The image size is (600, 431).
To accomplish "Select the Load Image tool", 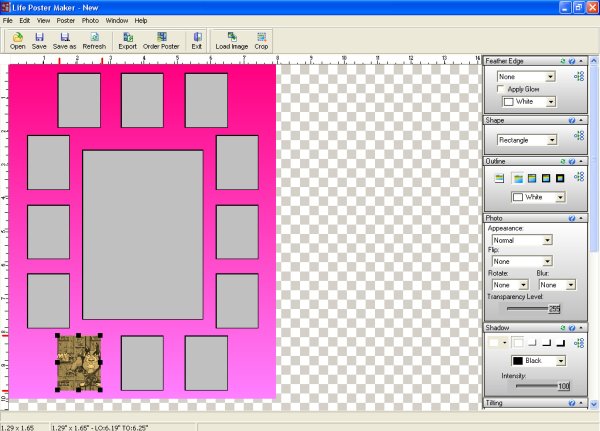I will tap(232, 40).
